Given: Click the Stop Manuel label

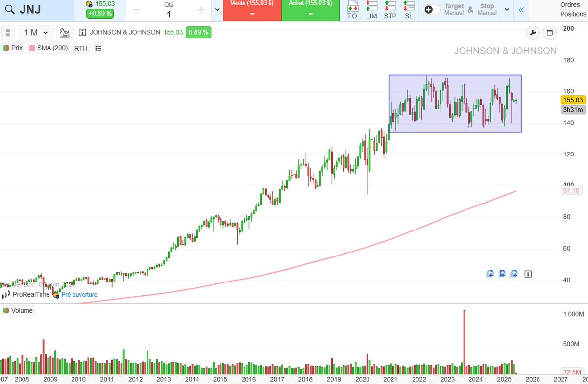Looking at the screenshot, I should point(487,10).
